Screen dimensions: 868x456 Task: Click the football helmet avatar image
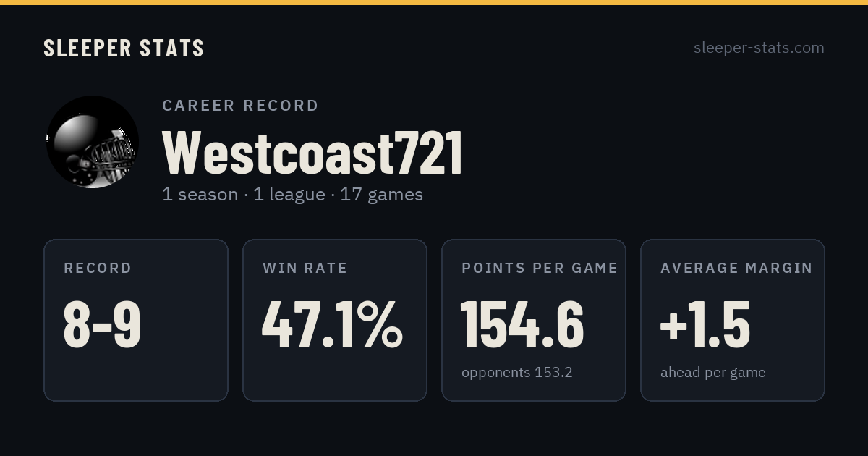(93, 142)
